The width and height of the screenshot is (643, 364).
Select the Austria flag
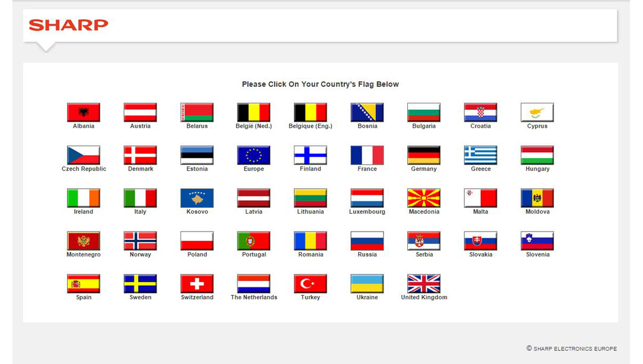click(140, 112)
